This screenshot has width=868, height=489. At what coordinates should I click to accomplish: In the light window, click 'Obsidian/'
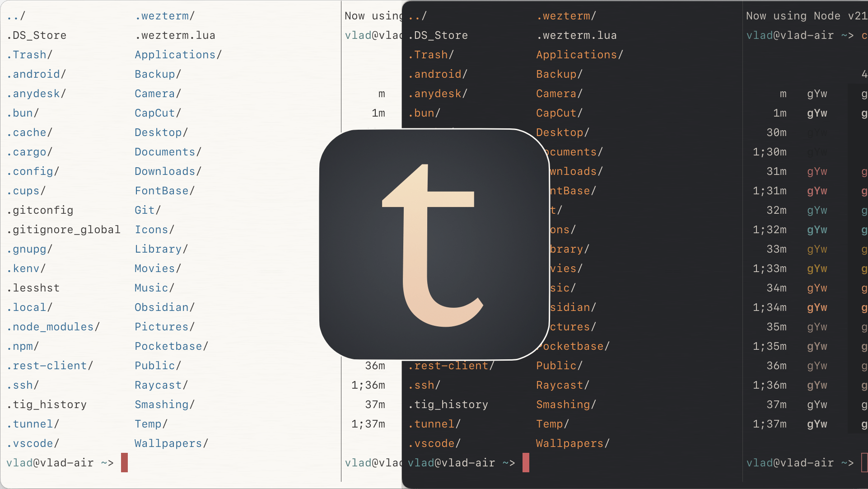coord(165,307)
